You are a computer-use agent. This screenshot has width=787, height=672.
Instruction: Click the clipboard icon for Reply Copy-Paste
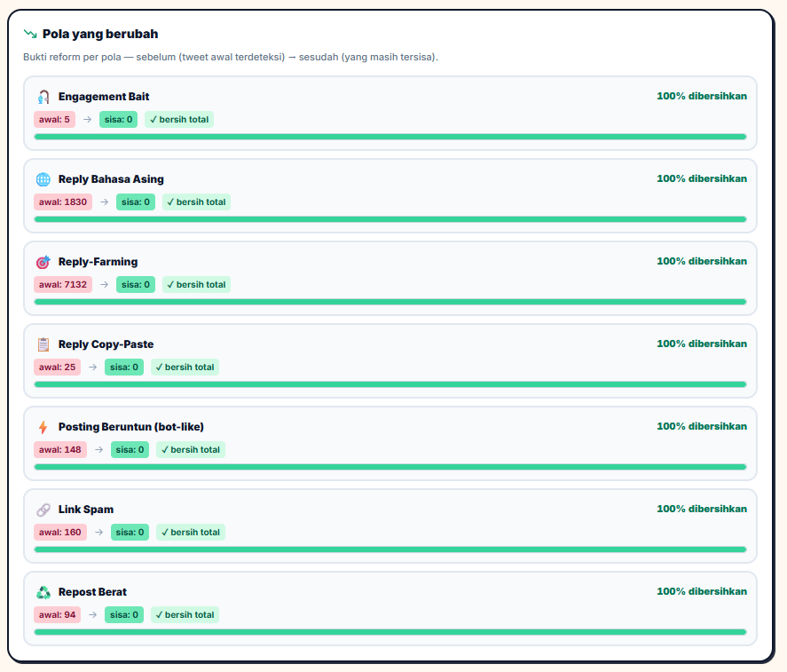pos(43,344)
